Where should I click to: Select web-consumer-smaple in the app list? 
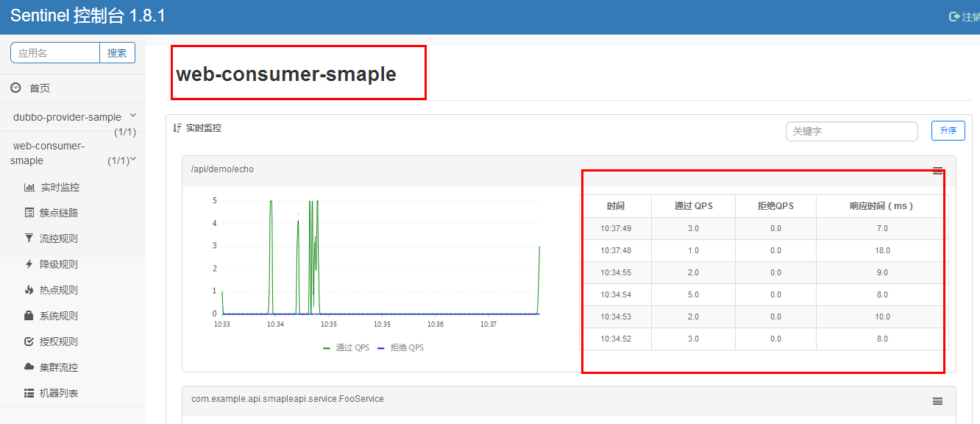click(49, 153)
